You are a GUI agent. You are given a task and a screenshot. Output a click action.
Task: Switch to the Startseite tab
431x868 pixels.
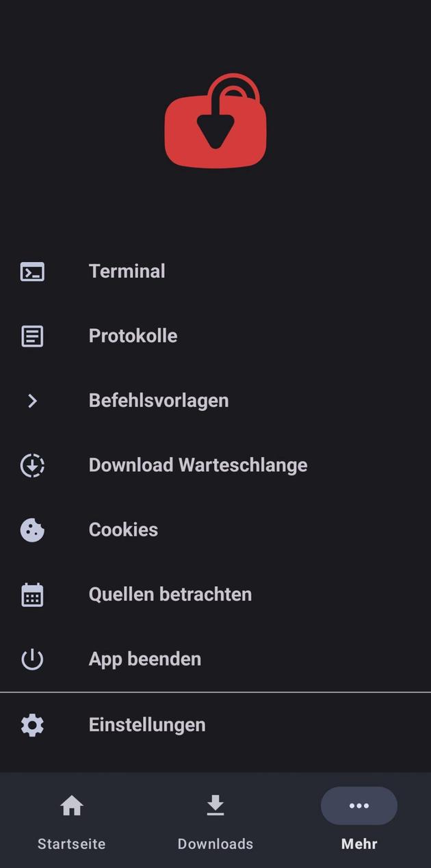click(x=72, y=819)
